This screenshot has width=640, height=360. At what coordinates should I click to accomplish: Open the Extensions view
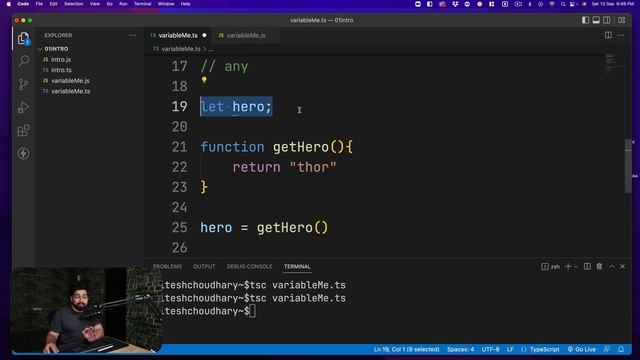tap(24, 131)
